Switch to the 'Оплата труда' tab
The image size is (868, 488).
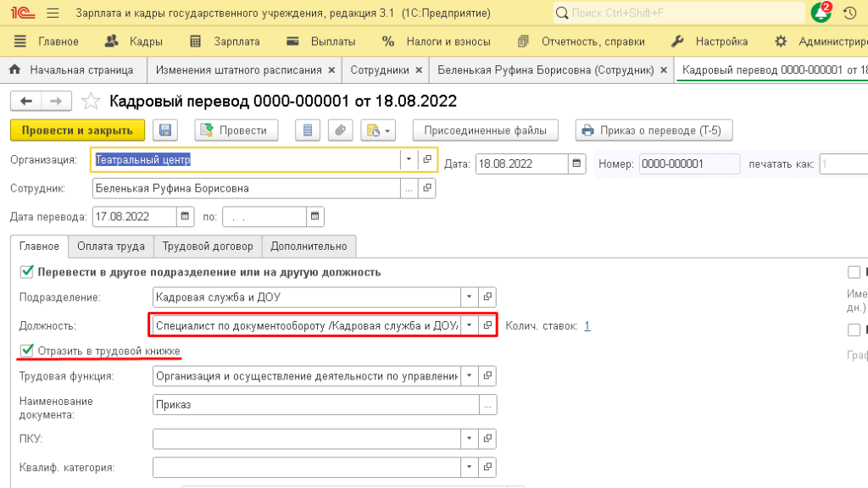110,247
